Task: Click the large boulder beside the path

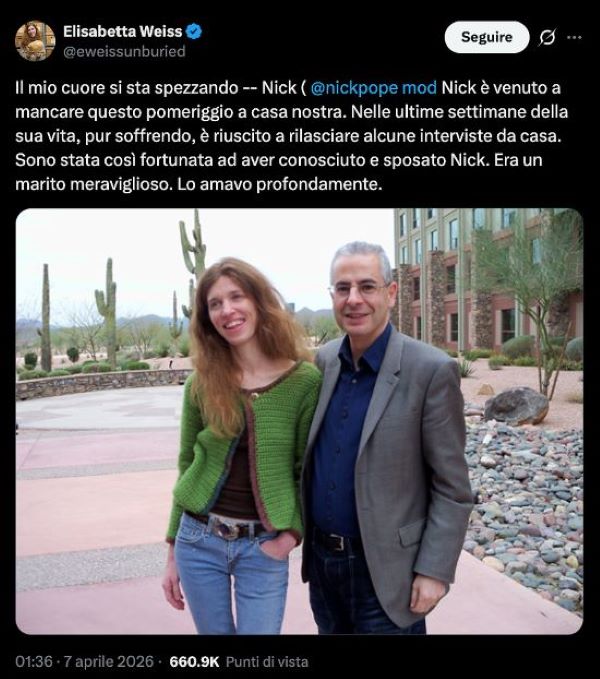Action: coord(516,406)
